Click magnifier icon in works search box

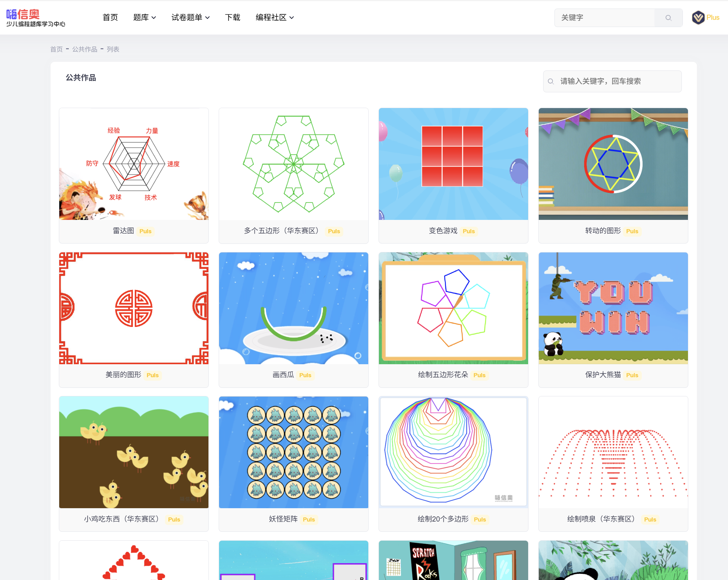pos(551,81)
